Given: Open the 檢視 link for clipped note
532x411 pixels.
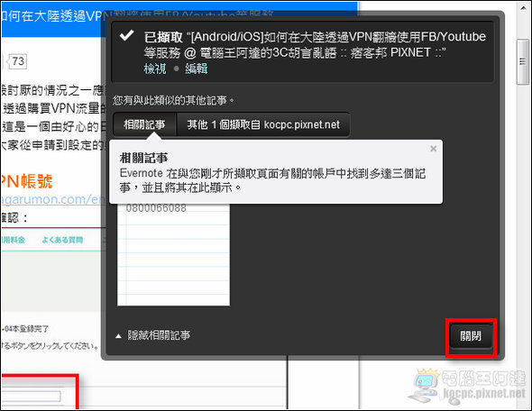Looking at the screenshot, I should pyautogui.click(x=155, y=68).
